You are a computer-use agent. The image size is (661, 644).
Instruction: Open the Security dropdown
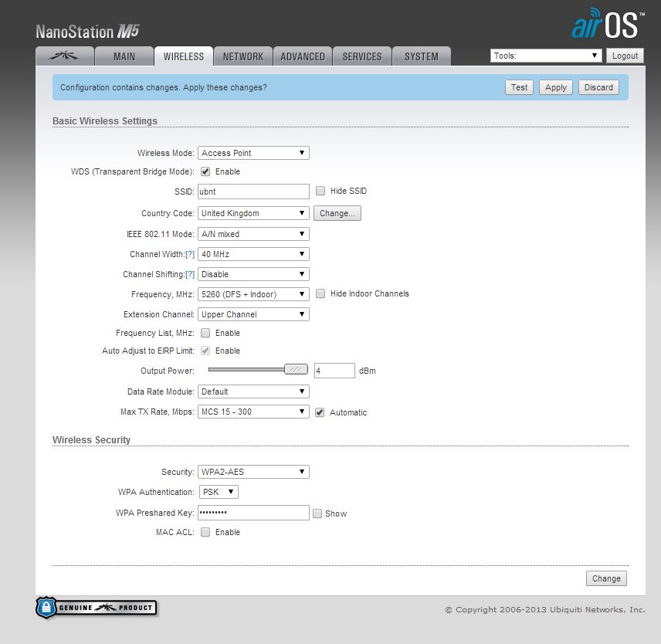(x=253, y=471)
